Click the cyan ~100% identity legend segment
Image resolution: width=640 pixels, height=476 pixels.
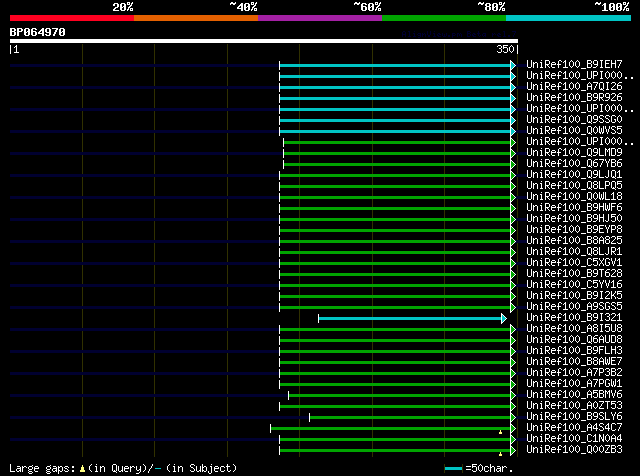coord(568,18)
